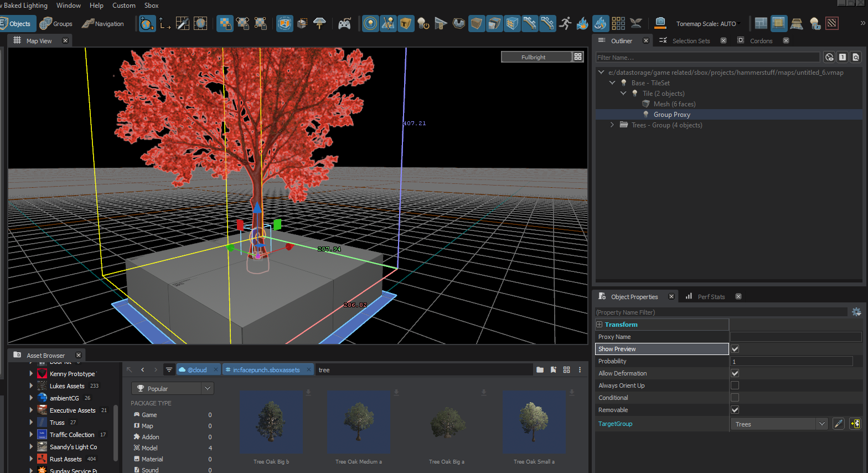Click the red hatched square icon

(x=831, y=23)
